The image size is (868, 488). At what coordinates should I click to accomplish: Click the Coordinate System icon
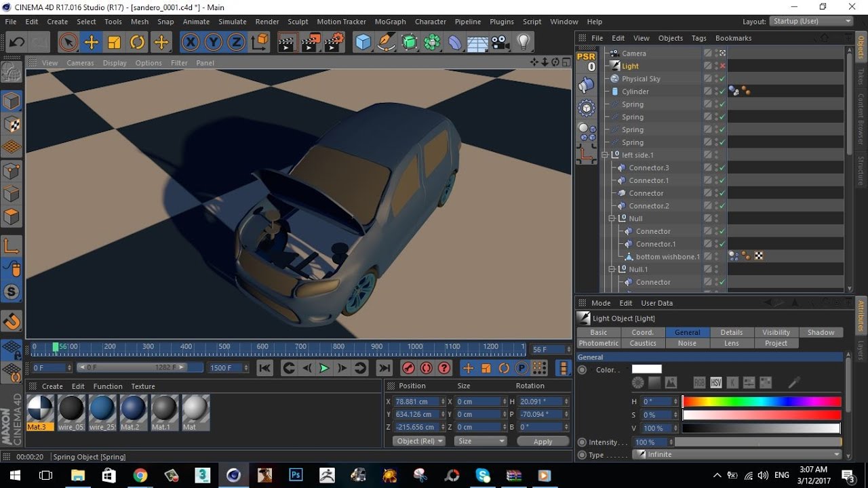pyautogui.click(x=260, y=43)
